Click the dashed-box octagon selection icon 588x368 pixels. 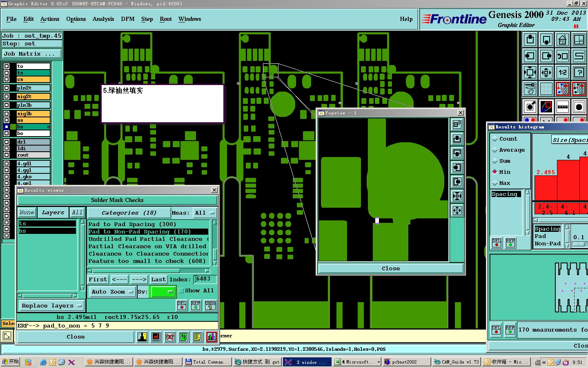(579, 107)
